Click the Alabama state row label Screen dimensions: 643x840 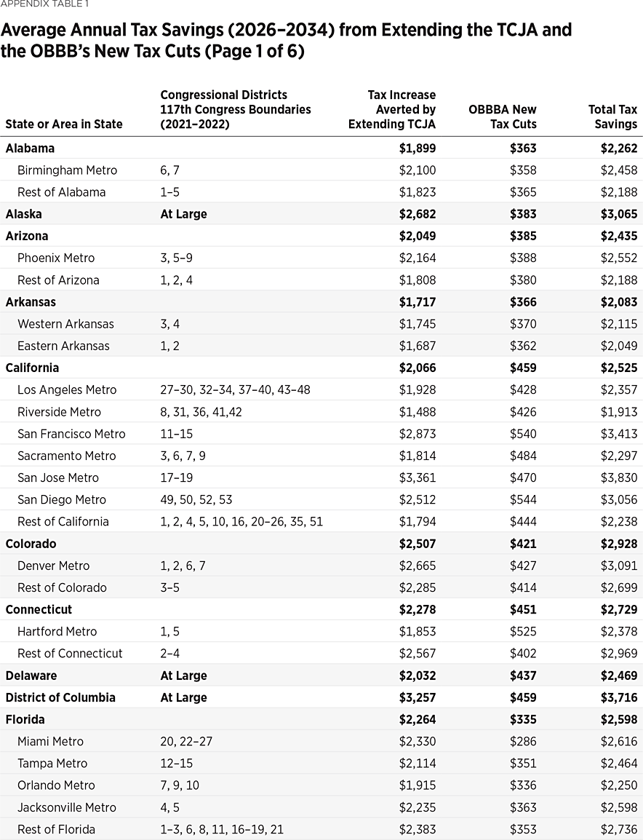pyautogui.click(x=30, y=148)
